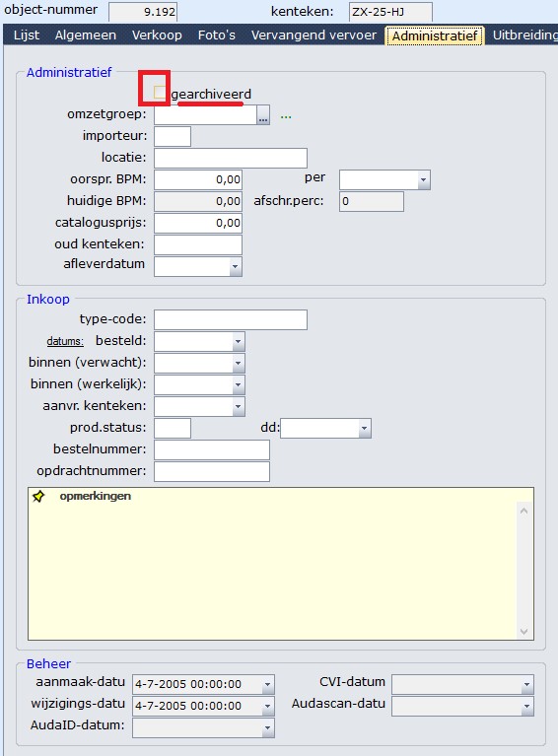Open the dd date dropdown next to prod.status
558x756 pixels.
[x=364, y=428]
